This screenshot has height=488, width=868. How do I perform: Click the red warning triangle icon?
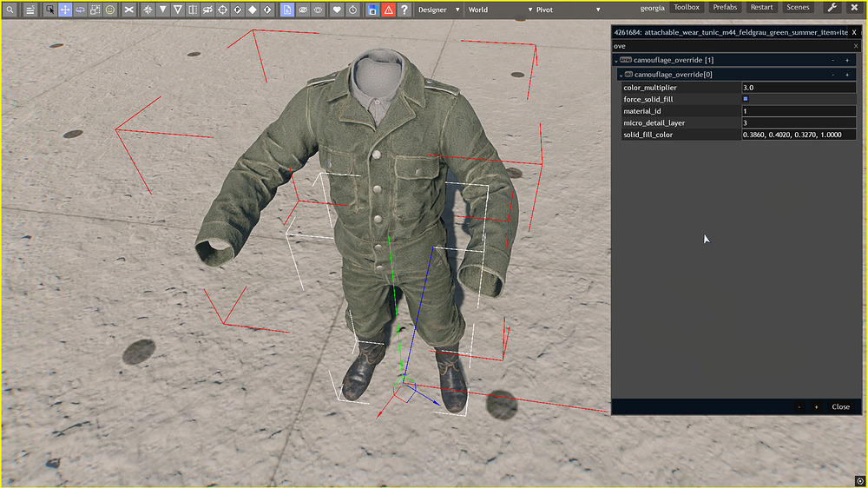388,10
